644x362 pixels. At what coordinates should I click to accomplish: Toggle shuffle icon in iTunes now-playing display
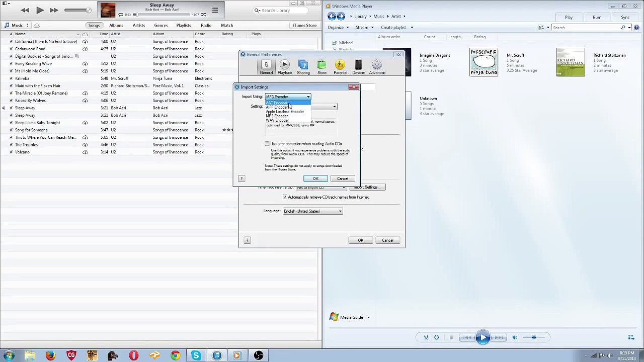pos(203,15)
